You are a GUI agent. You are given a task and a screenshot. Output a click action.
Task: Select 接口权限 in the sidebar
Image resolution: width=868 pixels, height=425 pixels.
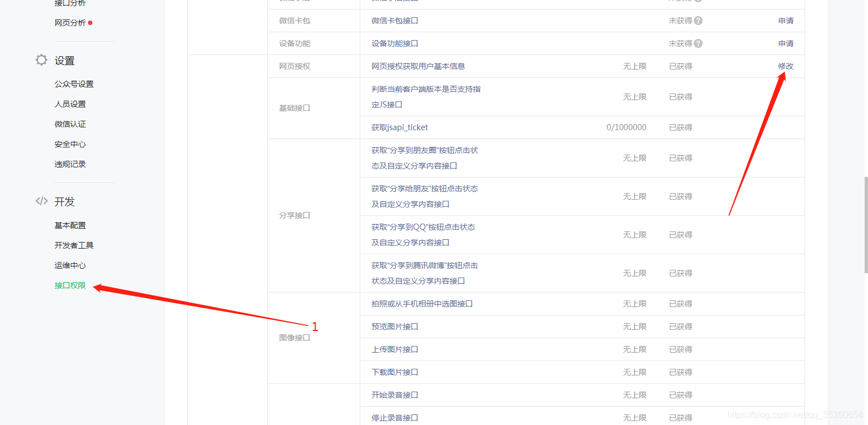coord(70,285)
